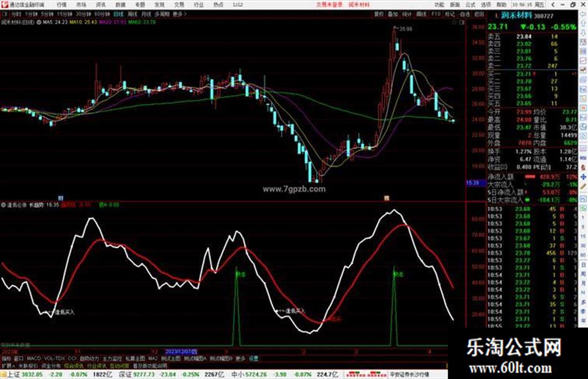Click the pencil icon in right sidebar
Viewport: 588px width, 379px height.
[584, 187]
